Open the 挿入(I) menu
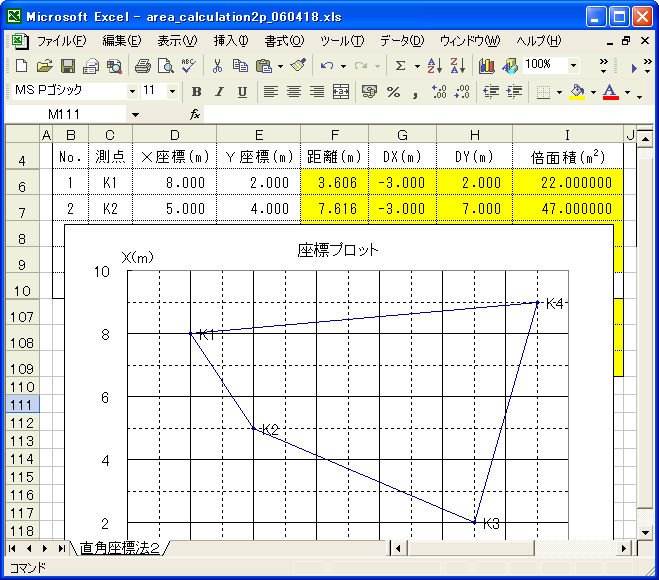 coord(231,41)
